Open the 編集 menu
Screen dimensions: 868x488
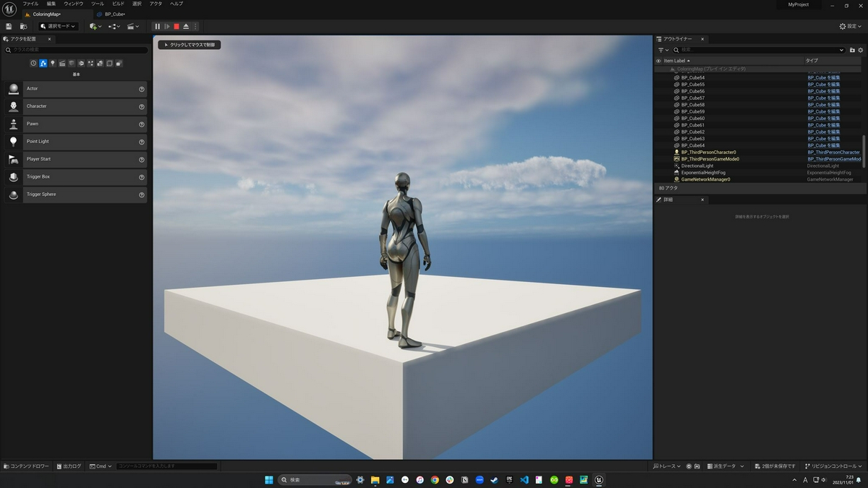(x=51, y=4)
